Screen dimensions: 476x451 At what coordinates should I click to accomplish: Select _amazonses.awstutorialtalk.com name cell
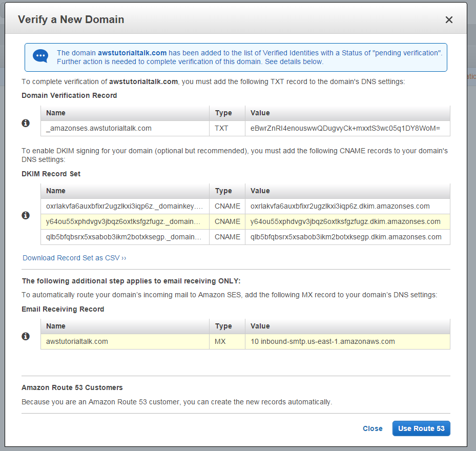click(125, 129)
